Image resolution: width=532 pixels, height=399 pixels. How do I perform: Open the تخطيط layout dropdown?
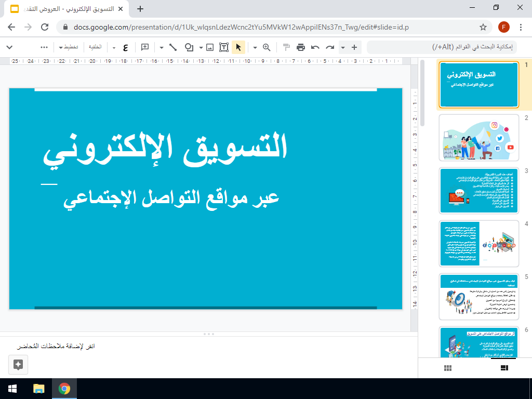(69, 47)
